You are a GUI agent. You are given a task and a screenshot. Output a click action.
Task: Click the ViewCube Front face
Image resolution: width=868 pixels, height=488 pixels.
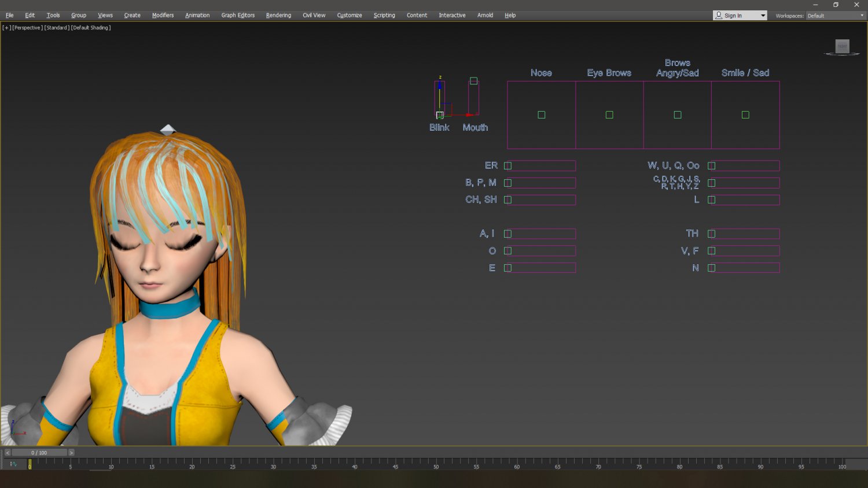pyautogui.click(x=843, y=46)
